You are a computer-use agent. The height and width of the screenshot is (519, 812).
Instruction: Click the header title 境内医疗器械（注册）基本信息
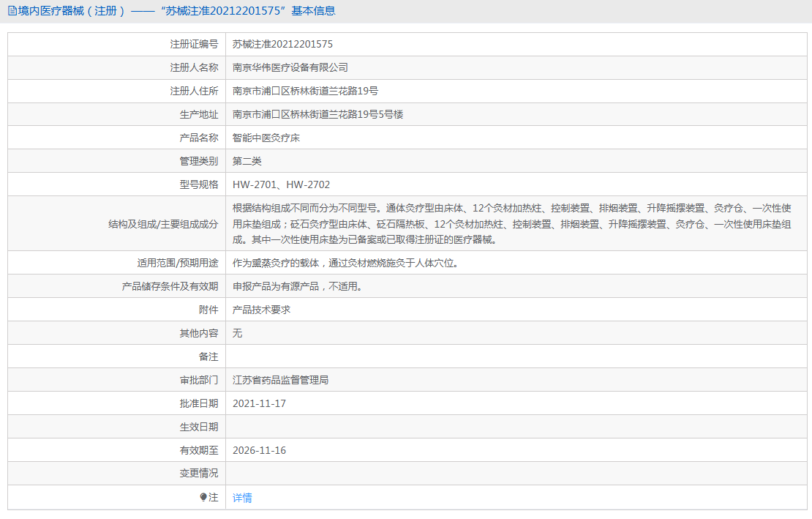pos(176,11)
